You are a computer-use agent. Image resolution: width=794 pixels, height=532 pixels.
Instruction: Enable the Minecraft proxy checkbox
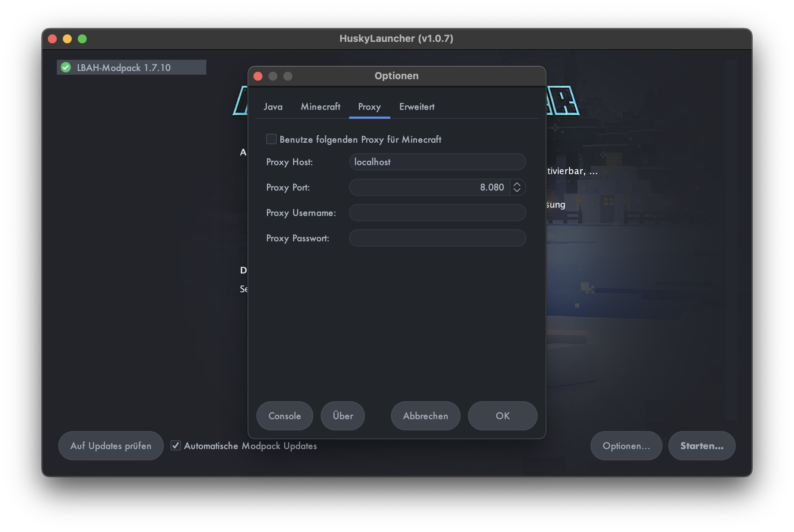click(x=271, y=139)
